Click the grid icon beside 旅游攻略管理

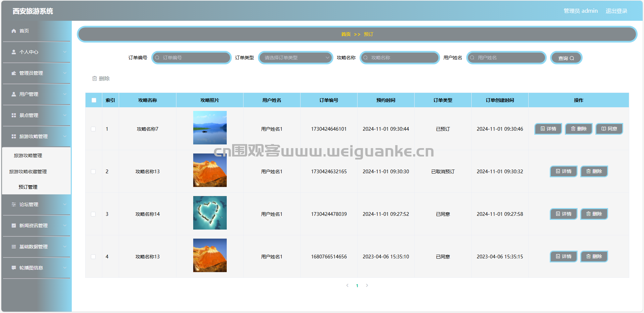click(x=14, y=136)
